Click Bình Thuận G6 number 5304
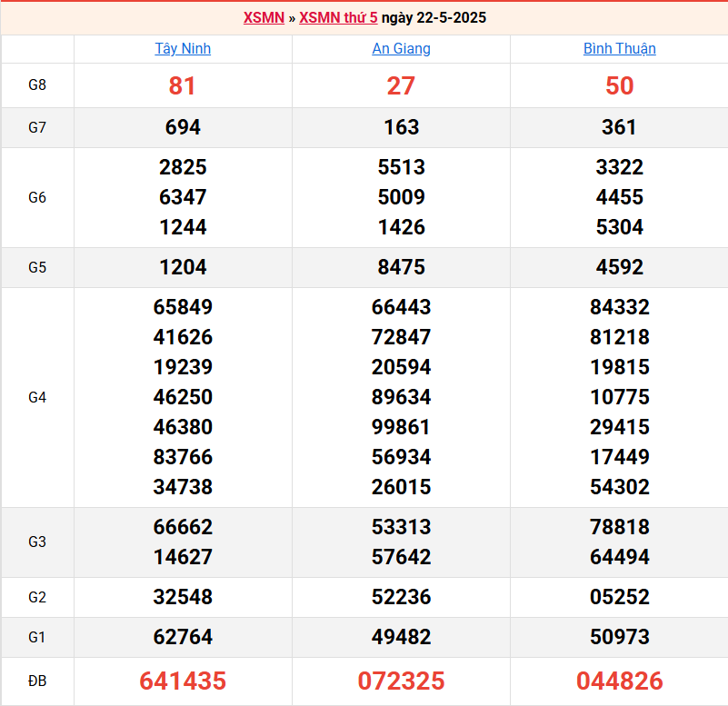 [619, 227]
